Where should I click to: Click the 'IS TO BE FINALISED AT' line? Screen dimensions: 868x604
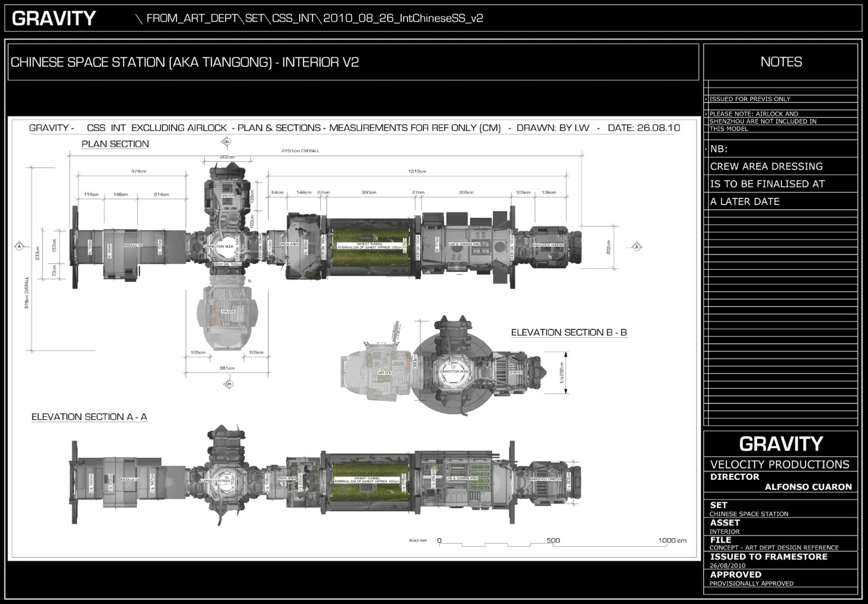tap(767, 184)
